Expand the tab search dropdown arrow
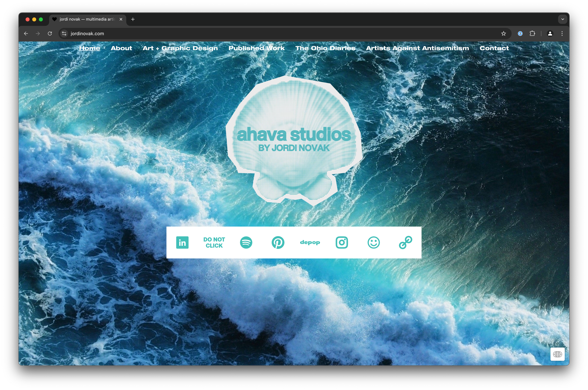The height and width of the screenshot is (390, 588). coord(562,19)
